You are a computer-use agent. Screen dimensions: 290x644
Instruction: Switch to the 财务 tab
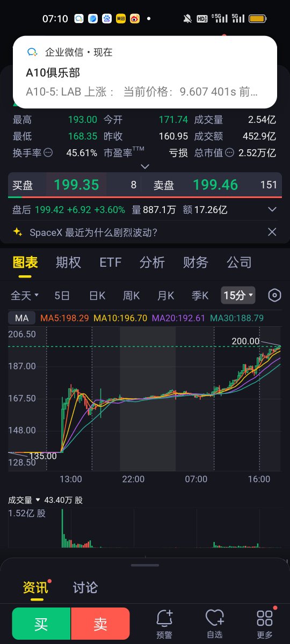click(x=195, y=262)
